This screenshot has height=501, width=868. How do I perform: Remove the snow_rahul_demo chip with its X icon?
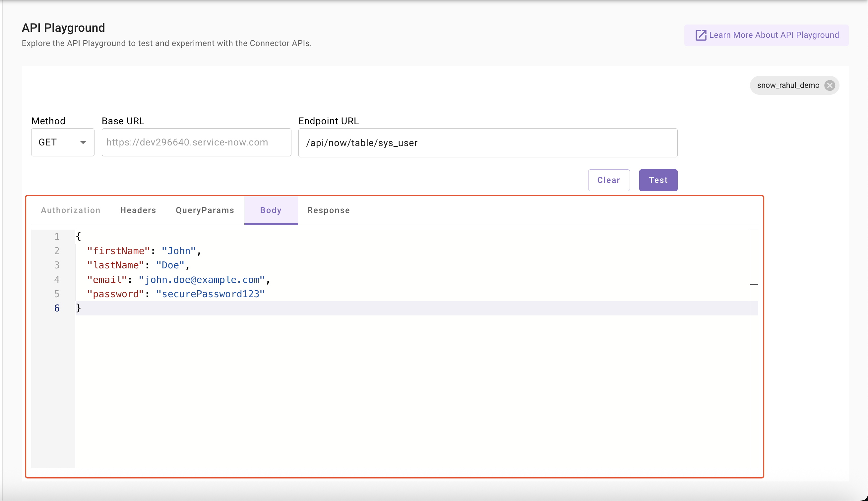pyautogui.click(x=830, y=85)
